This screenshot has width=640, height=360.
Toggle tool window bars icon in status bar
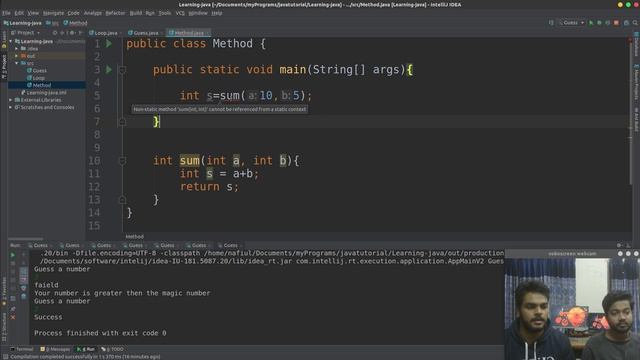click(x=5, y=357)
